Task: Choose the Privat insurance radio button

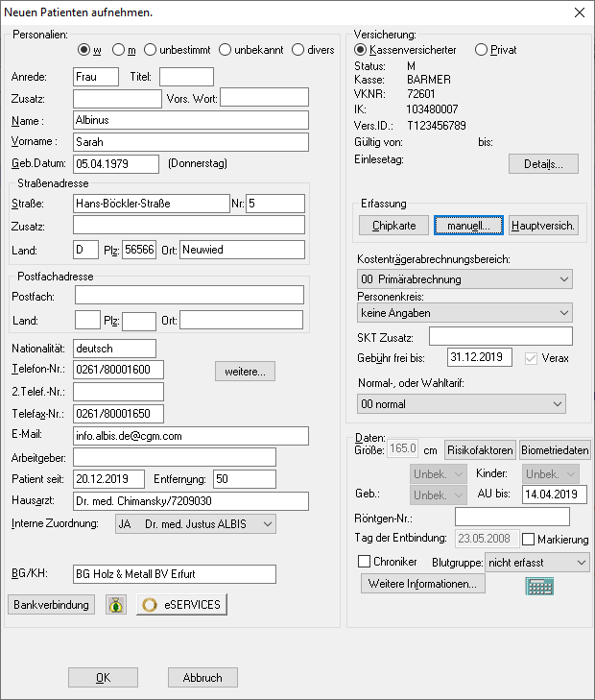Action: pos(482,50)
